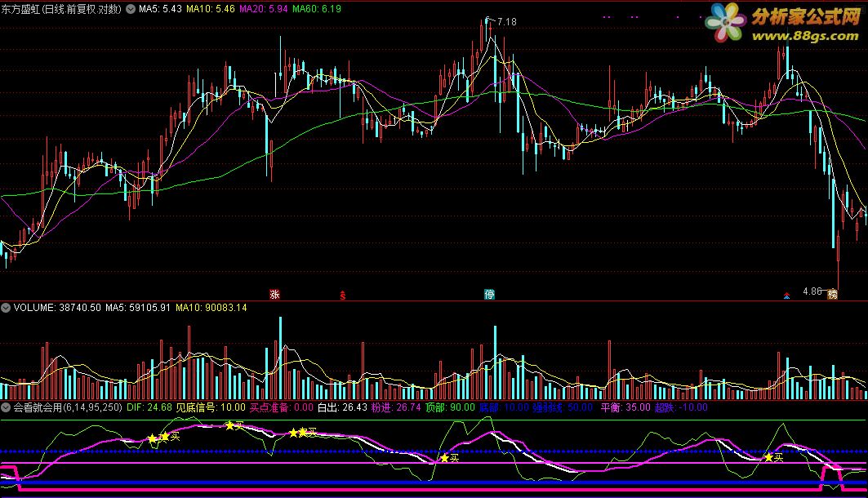The image size is (868, 498).
Task: Click the 7.18 high price label
Action: tap(506, 21)
